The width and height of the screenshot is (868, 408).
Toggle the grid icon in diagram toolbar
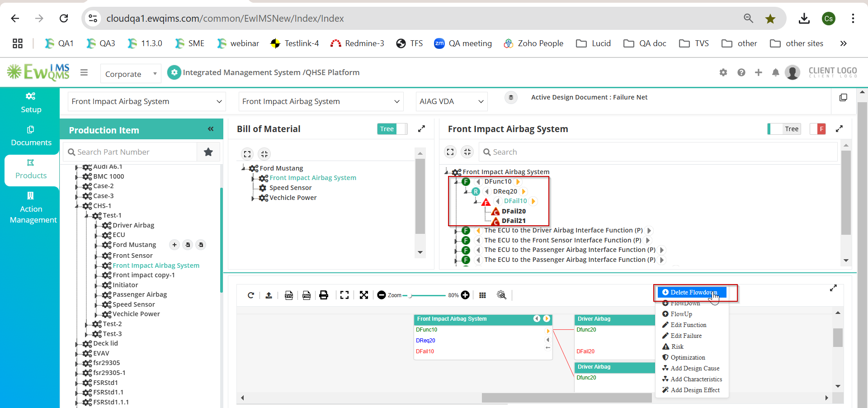point(483,295)
